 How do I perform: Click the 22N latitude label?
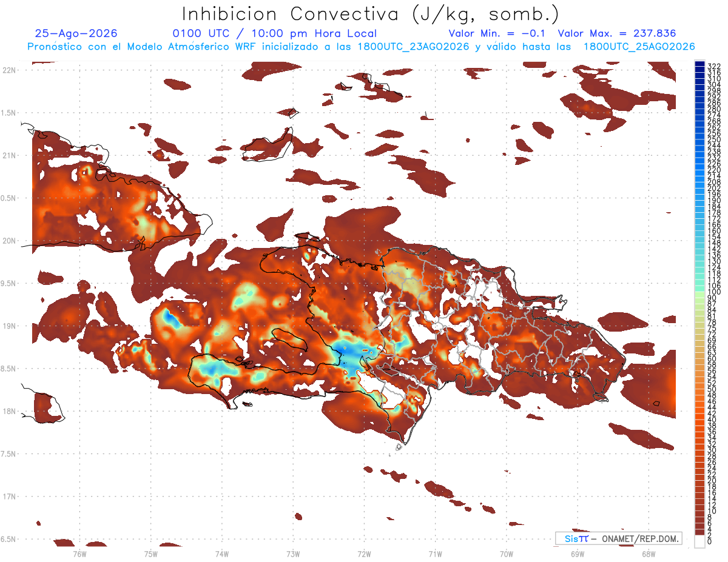pyautogui.click(x=8, y=70)
